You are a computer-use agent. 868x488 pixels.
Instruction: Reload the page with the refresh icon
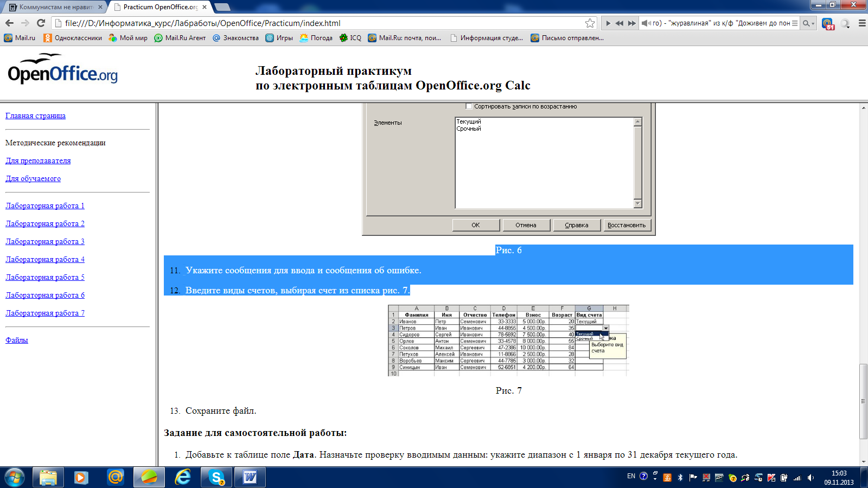(x=41, y=23)
